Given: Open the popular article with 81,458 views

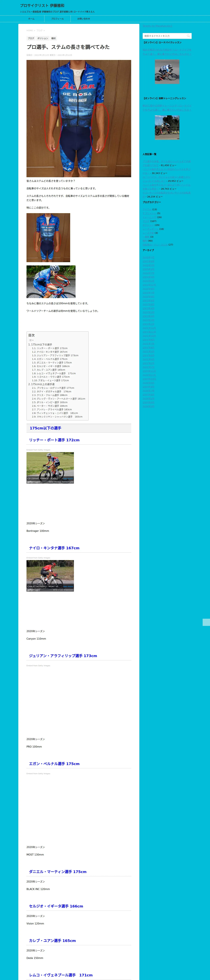Looking at the screenshot, I should (166, 164).
